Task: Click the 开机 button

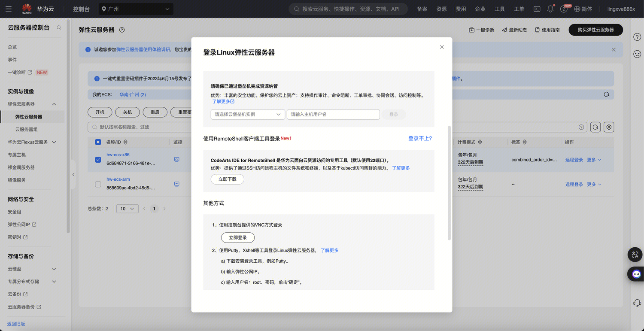Action: 100,112
